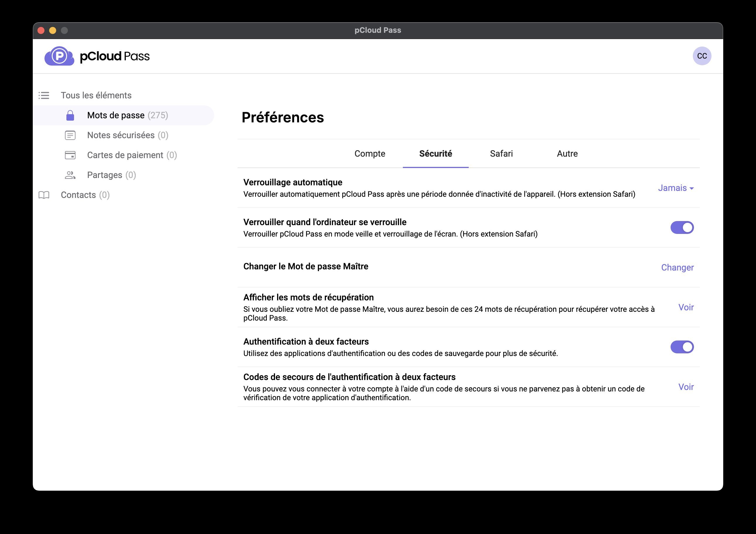The width and height of the screenshot is (756, 534).
Task: Click the Notes sécurisées note icon
Action: click(70, 135)
